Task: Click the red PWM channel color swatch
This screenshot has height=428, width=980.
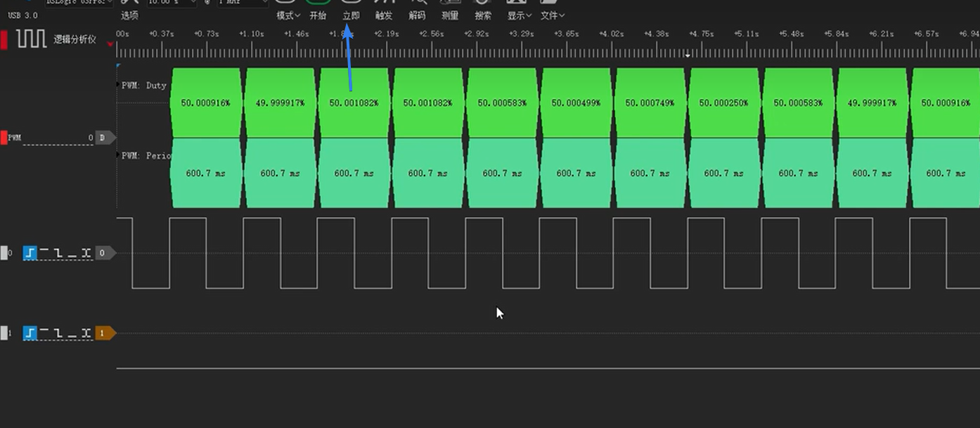Action: (4, 138)
